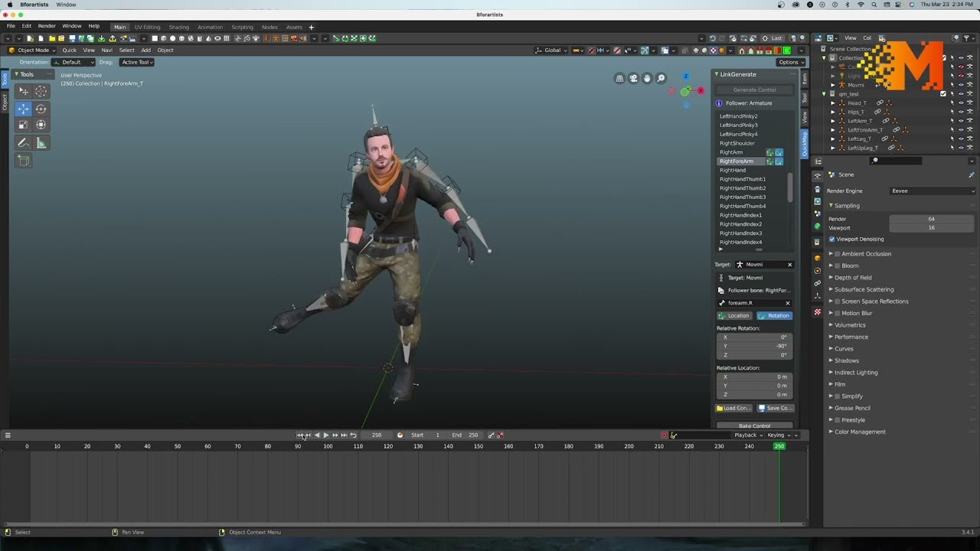
Task: Select the Rotate tool in the toolbar
Action: (41, 109)
